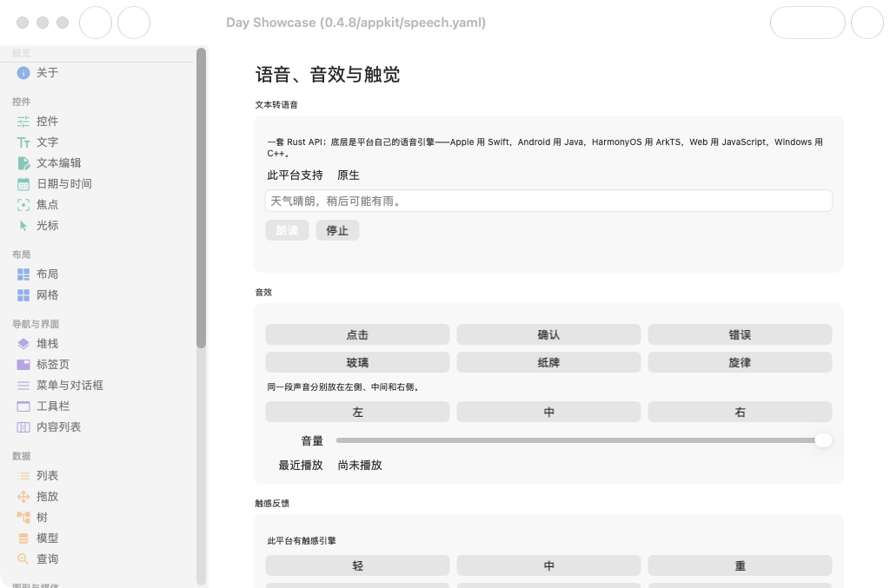Select the 控件 sliders icon in sidebar
Screen dimensions: 890x588
click(x=23, y=122)
